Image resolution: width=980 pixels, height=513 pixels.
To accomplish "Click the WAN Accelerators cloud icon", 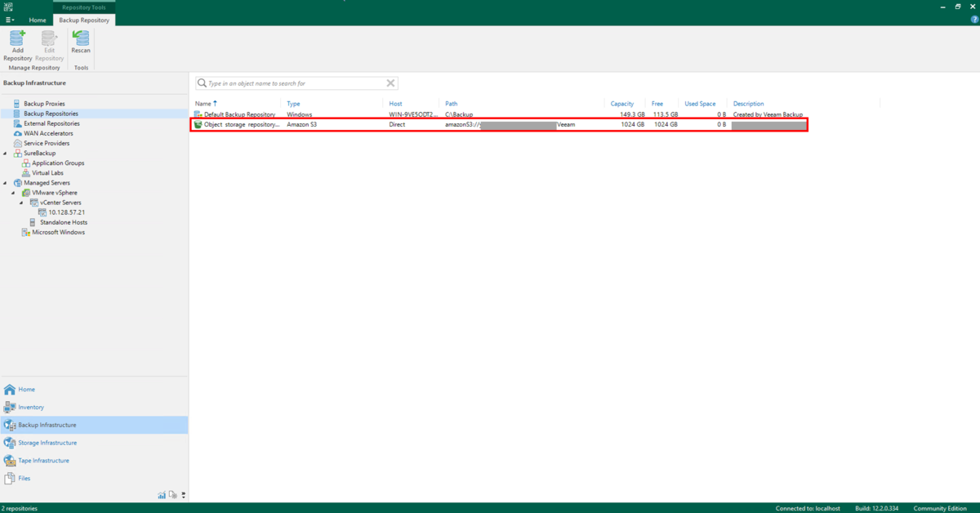I will [17, 133].
